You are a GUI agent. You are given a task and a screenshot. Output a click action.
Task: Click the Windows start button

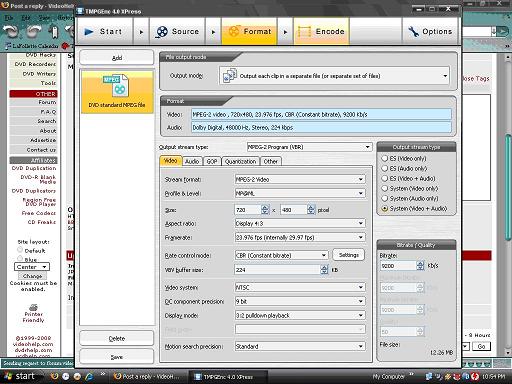click(x=22, y=376)
